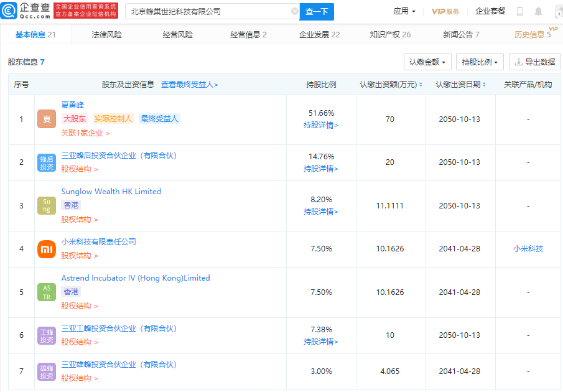Open 小米科技有限责任公司 name link
563x392 pixels.
click(99, 242)
